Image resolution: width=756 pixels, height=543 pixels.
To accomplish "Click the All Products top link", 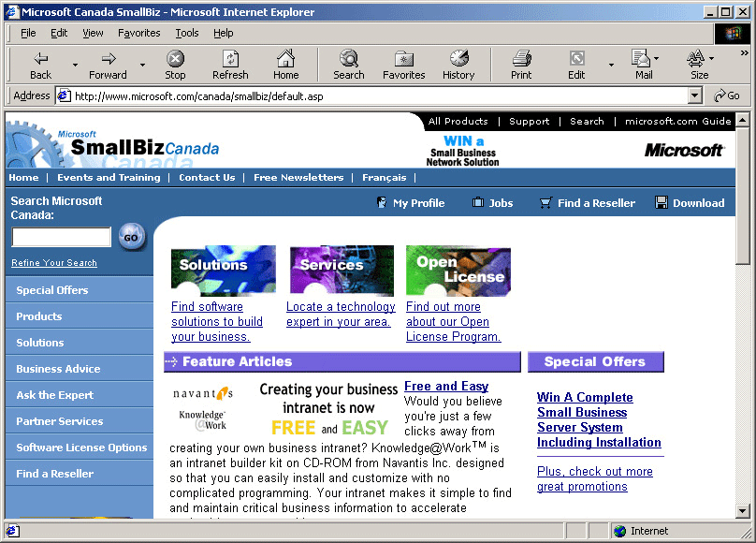I will click(x=458, y=121).
